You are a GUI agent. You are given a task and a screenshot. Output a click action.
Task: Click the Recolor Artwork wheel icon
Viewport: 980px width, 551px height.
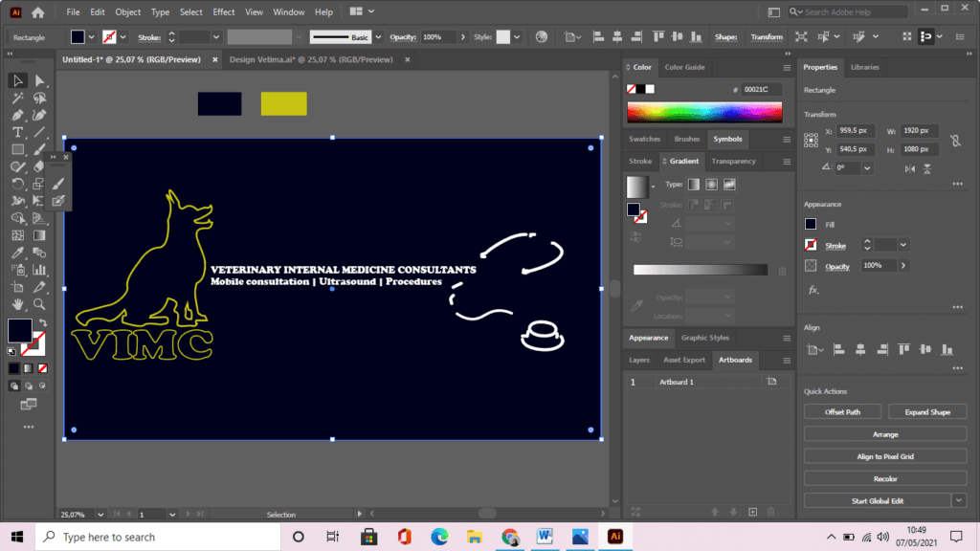542,37
